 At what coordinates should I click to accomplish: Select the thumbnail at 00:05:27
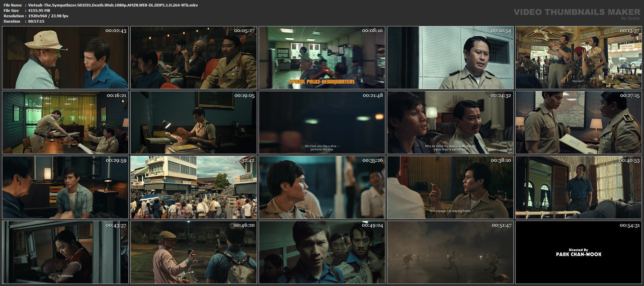194,57
